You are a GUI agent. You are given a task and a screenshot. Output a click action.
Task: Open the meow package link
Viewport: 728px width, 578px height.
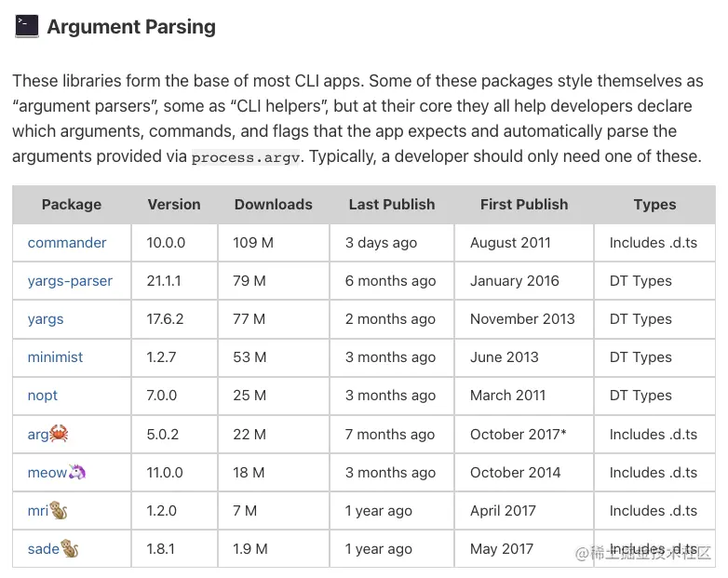coord(47,472)
